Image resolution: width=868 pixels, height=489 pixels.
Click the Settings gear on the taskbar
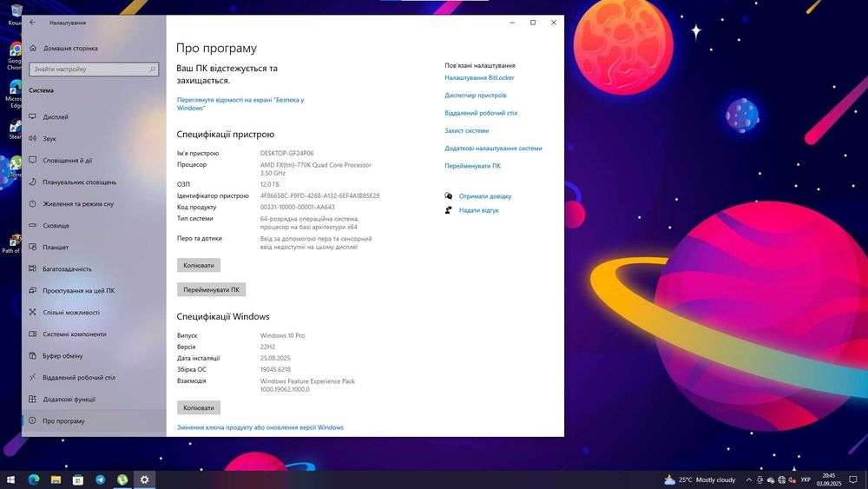144,479
